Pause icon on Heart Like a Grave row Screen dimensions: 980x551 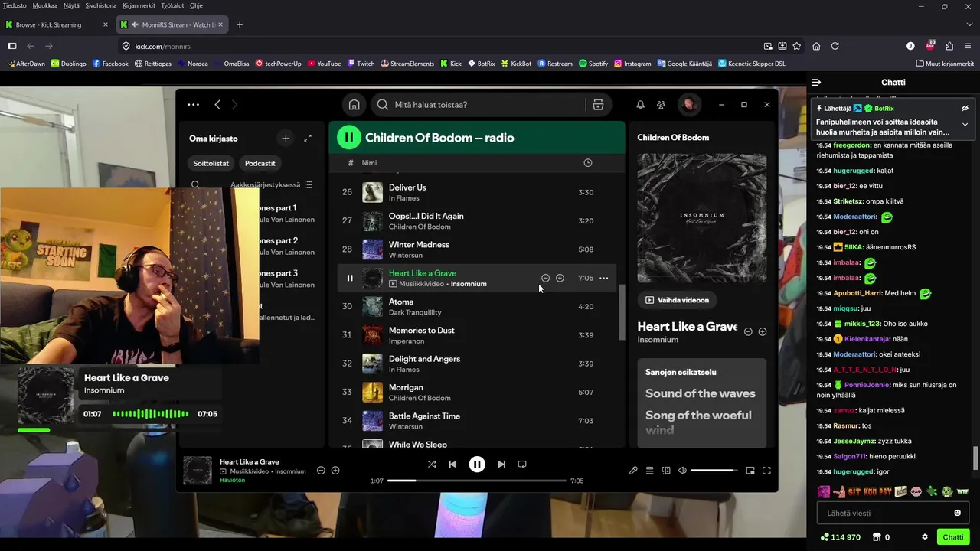point(350,278)
